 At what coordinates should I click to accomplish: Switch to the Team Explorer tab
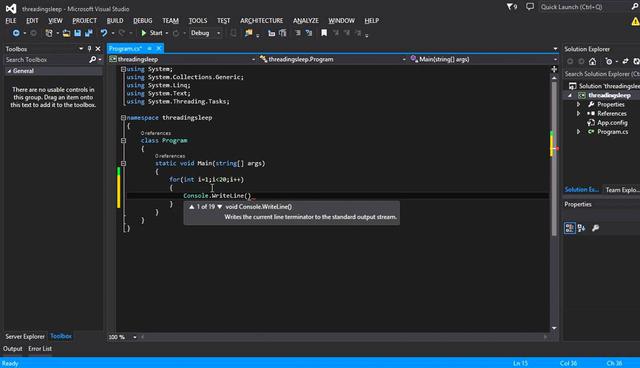point(622,190)
